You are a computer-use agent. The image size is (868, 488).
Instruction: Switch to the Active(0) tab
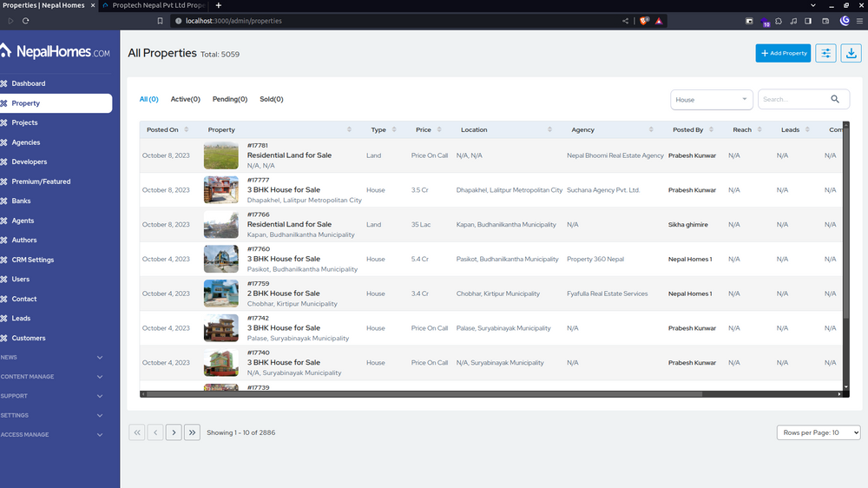(x=185, y=99)
